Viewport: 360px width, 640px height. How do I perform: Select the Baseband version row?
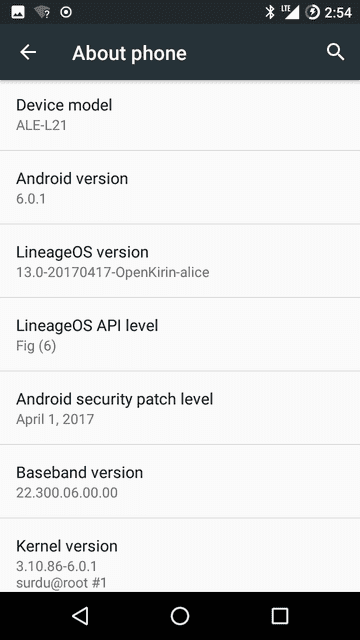click(180, 481)
